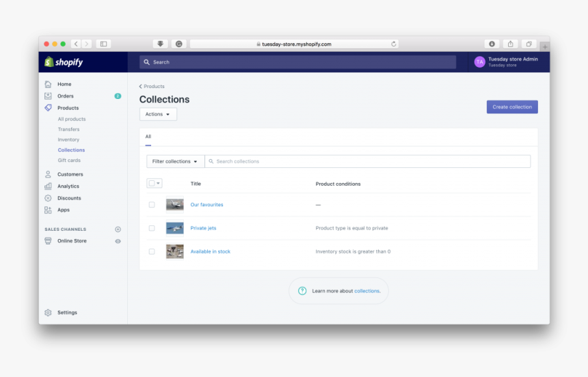Add a sales channel with plus icon
The image size is (588, 377).
click(x=118, y=229)
